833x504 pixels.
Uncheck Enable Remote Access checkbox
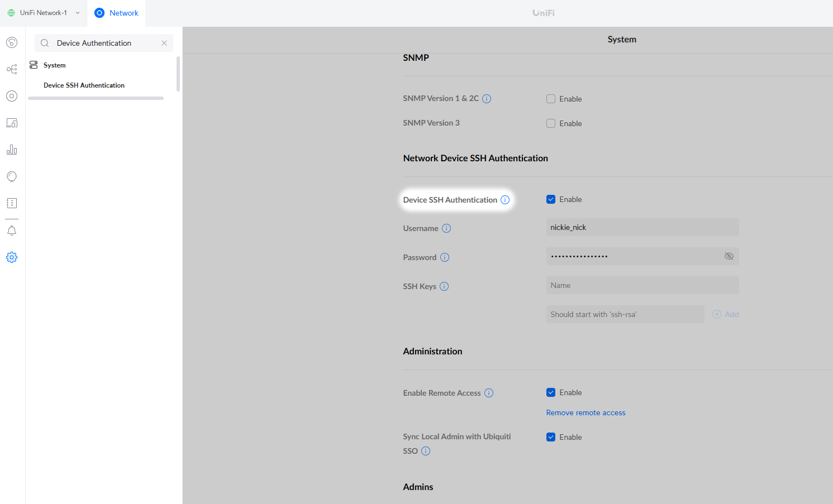pos(551,392)
